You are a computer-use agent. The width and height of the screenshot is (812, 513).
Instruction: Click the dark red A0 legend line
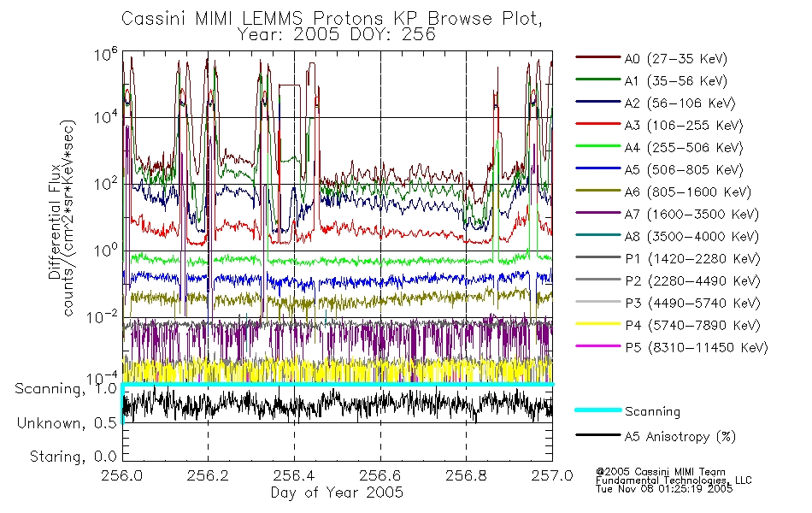point(598,56)
